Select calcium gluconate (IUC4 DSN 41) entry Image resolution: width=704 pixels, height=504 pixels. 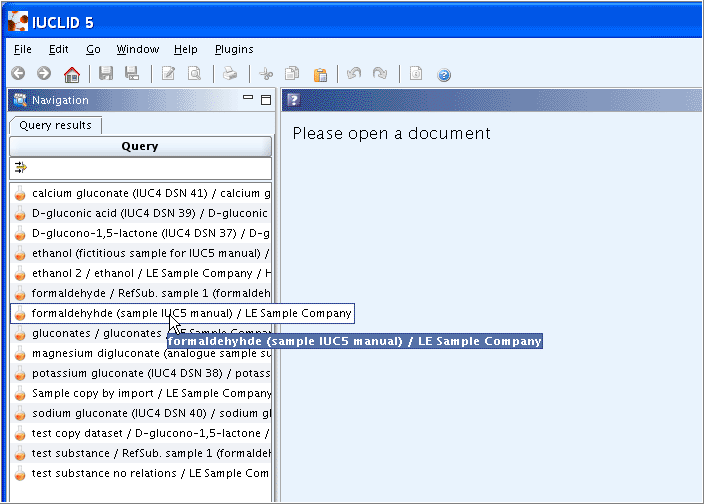(141, 193)
